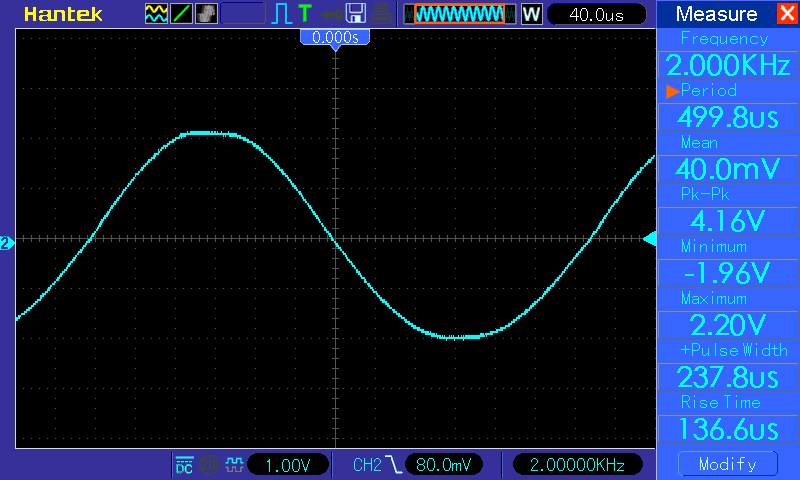Click the 237.8us pulse width value box
Viewport: 800px width, 480px height.
(x=728, y=377)
